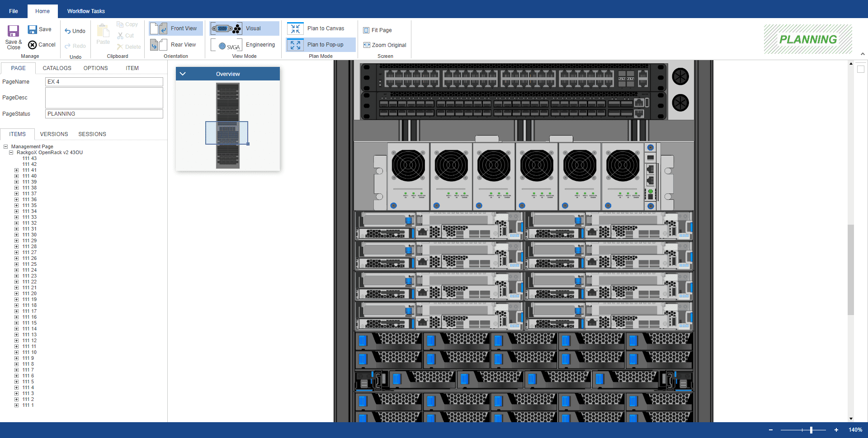Click scrollbar down arrow at canvas bottom
868x438 pixels.
[x=851, y=419]
